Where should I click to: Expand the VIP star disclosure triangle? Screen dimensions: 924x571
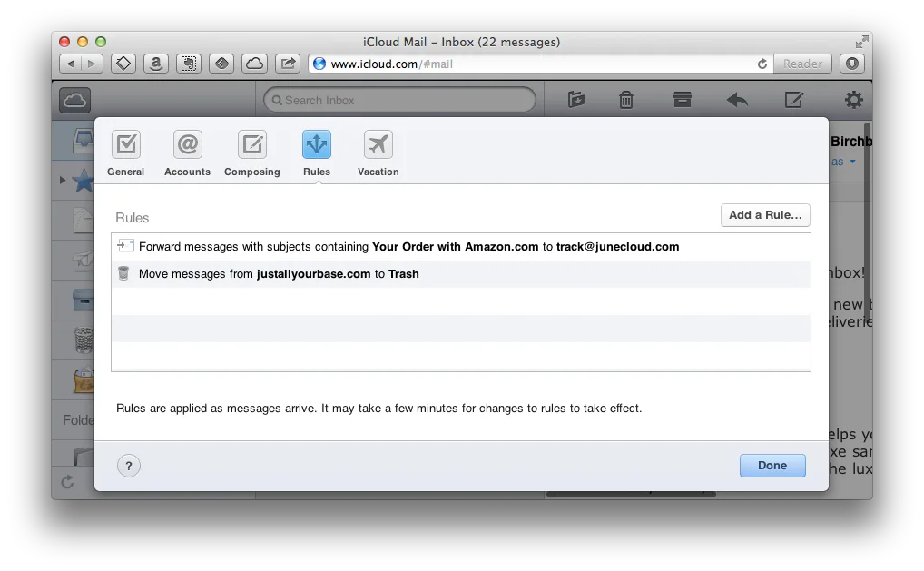(63, 181)
